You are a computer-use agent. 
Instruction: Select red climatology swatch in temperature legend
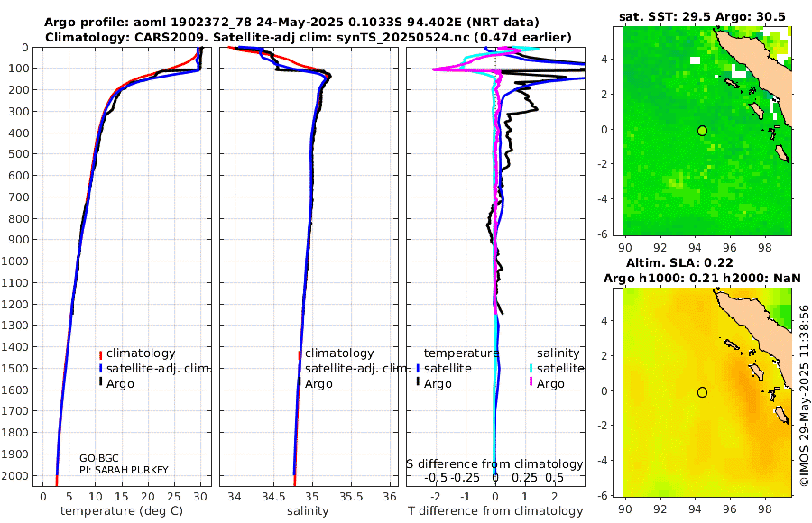[x=100, y=354]
